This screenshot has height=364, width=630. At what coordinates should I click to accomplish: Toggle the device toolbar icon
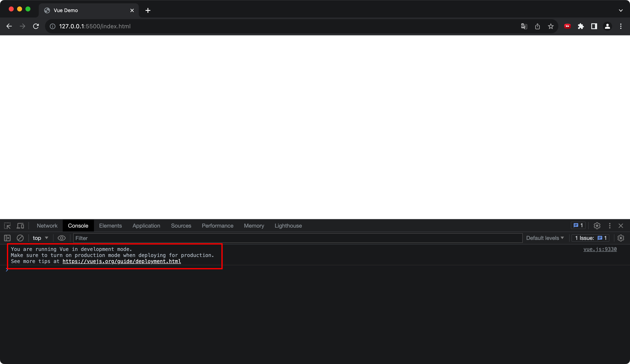(20, 226)
